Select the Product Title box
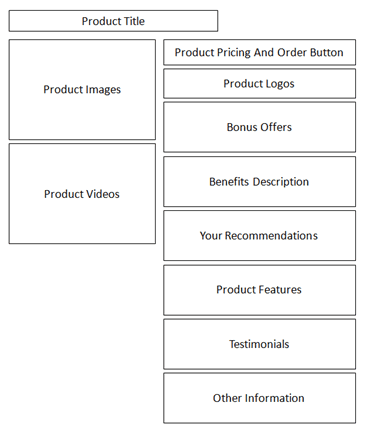This screenshot has height=438, width=366. pyautogui.click(x=113, y=21)
